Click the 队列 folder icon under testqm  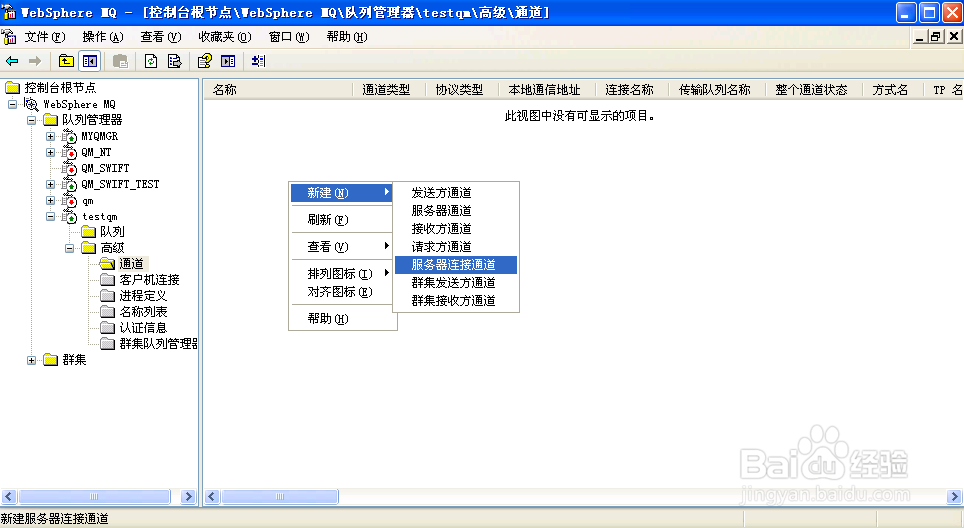tap(89, 232)
